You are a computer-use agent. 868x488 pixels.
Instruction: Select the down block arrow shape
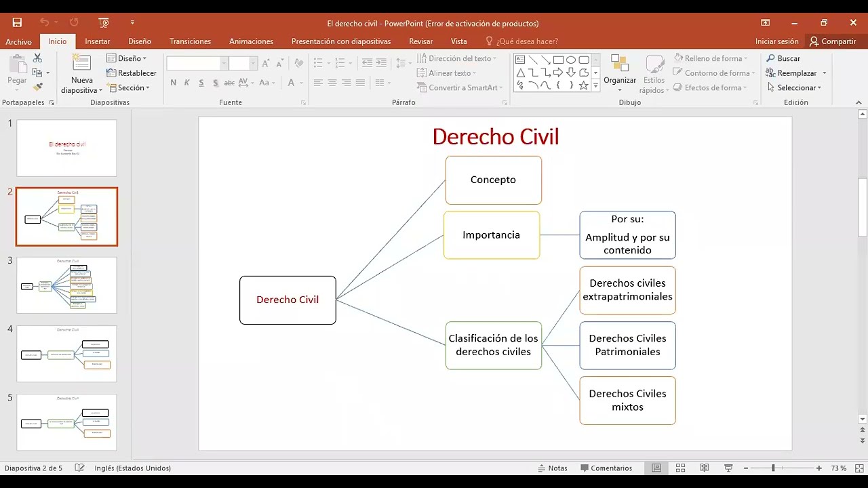point(571,73)
